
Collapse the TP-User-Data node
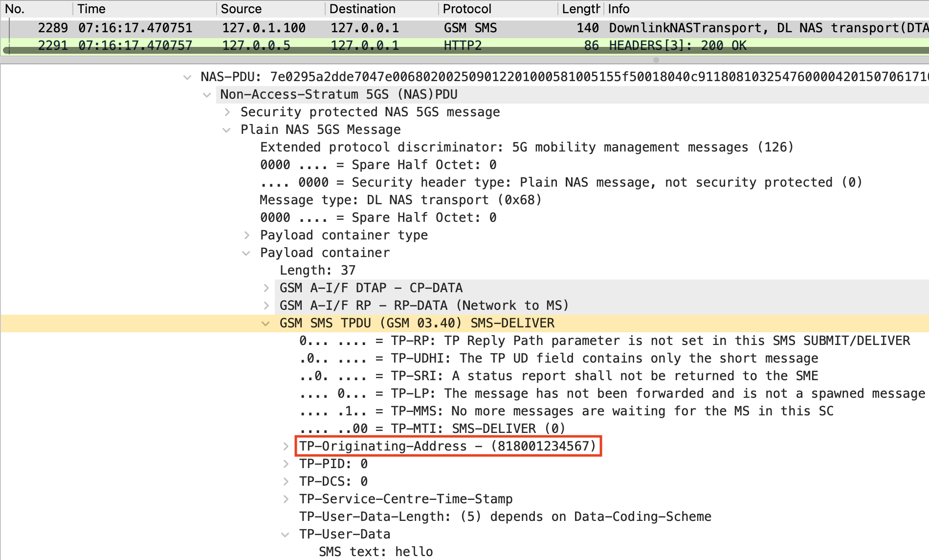pos(286,535)
